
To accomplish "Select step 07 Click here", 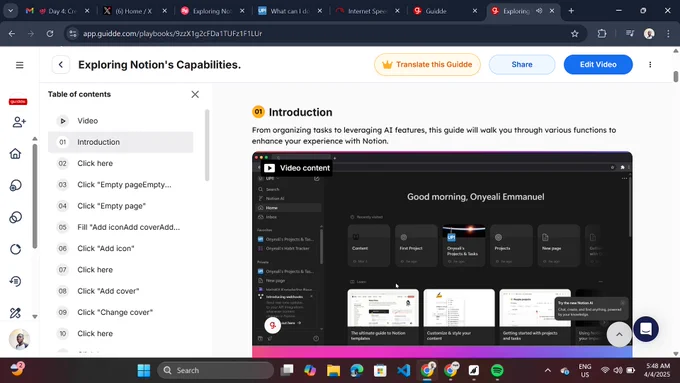I will 121,269.
